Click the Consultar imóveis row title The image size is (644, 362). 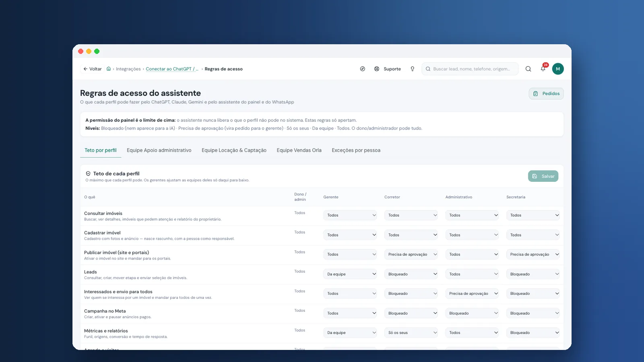(x=103, y=213)
